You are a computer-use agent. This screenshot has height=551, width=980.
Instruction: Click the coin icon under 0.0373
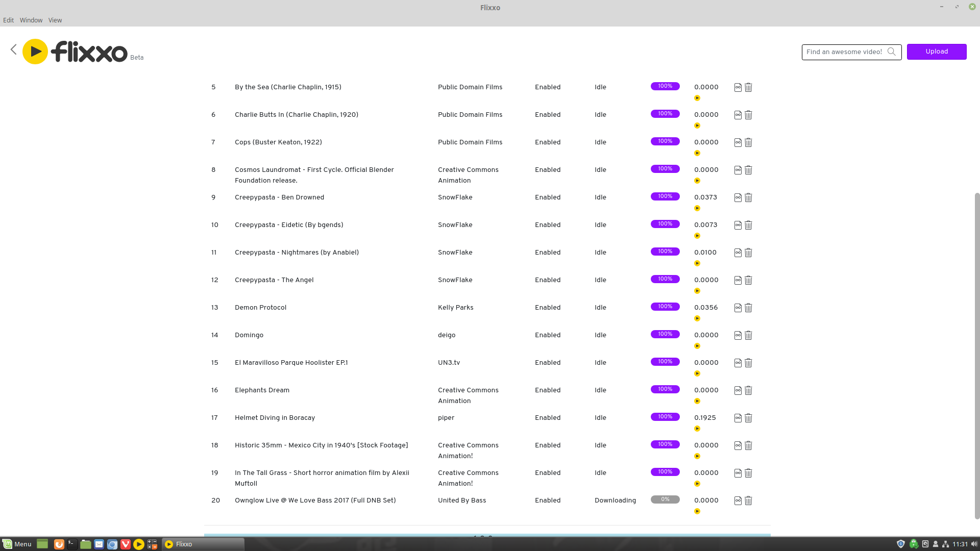[x=697, y=208]
